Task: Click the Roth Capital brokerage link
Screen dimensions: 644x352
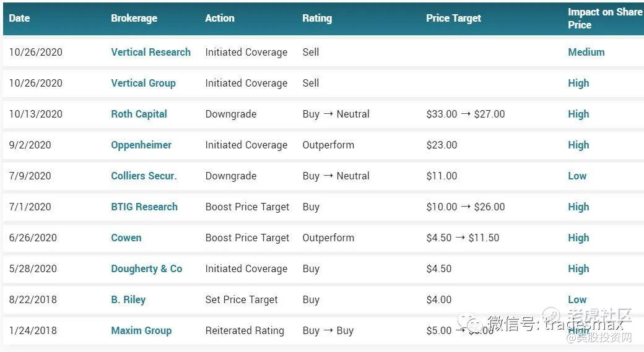Action: [x=139, y=114]
